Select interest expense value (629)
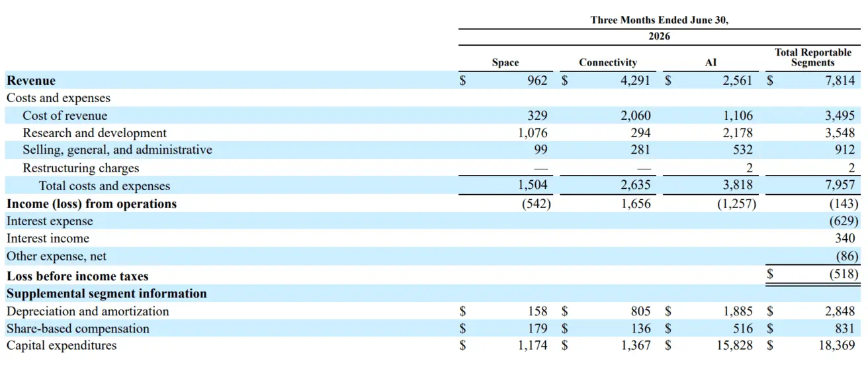The height and width of the screenshot is (369, 868). point(844,221)
